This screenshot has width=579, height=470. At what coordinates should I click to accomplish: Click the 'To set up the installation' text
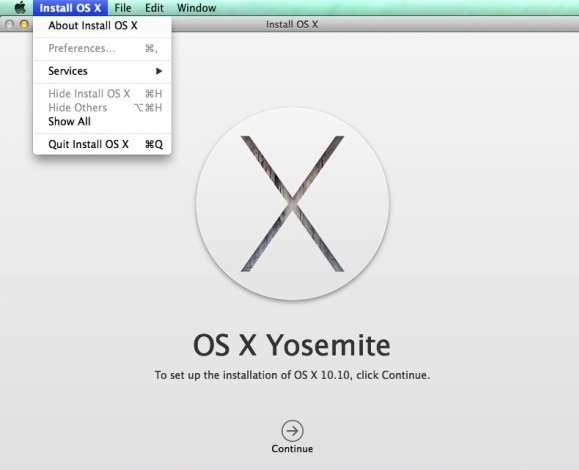pyautogui.click(x=292, y=375)
